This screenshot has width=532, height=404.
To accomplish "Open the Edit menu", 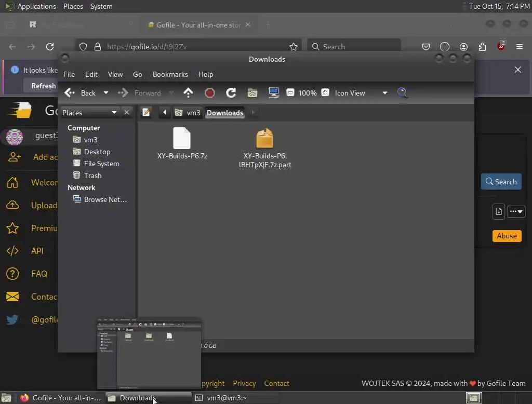I will 91,74.
